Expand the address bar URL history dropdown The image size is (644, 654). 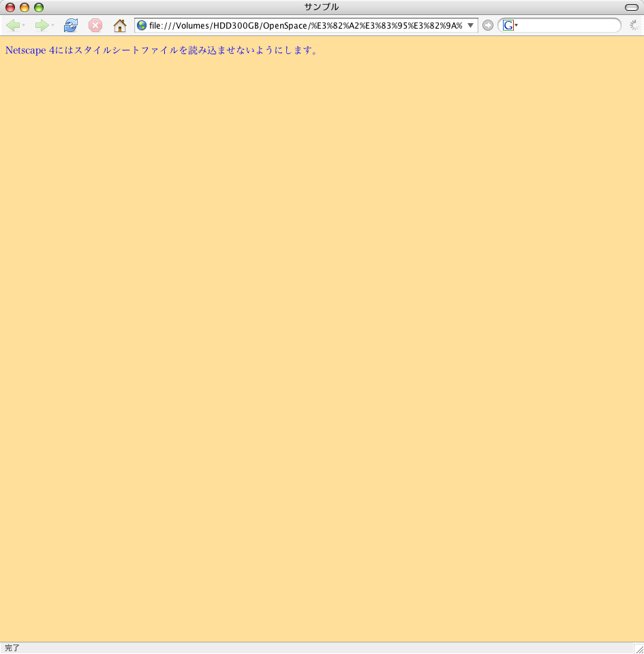point(470,25)
